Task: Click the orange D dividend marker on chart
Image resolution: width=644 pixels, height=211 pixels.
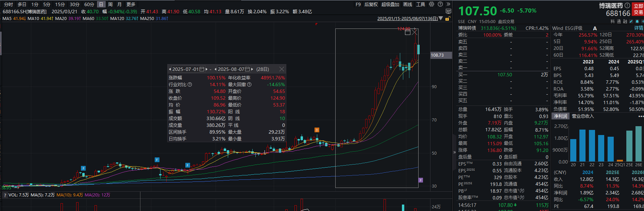Action: coord(317,130)
